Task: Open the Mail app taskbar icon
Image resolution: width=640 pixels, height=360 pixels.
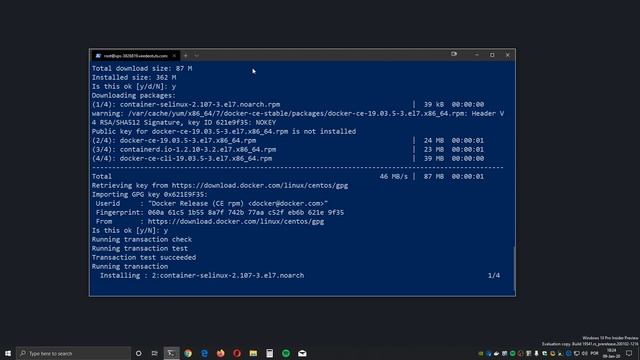Action: pos(302,353)
